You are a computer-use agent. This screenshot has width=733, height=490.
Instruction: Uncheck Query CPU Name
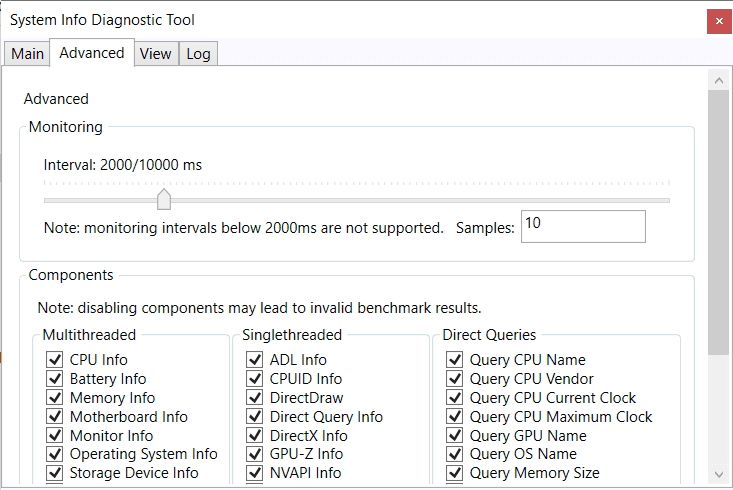(x=454, y=360)
